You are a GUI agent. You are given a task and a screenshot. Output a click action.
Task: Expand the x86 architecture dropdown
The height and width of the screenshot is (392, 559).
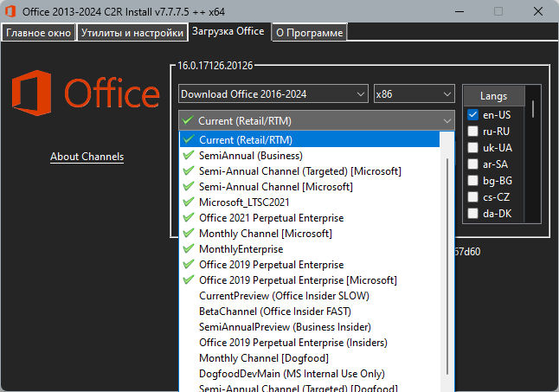pos(414,93)
